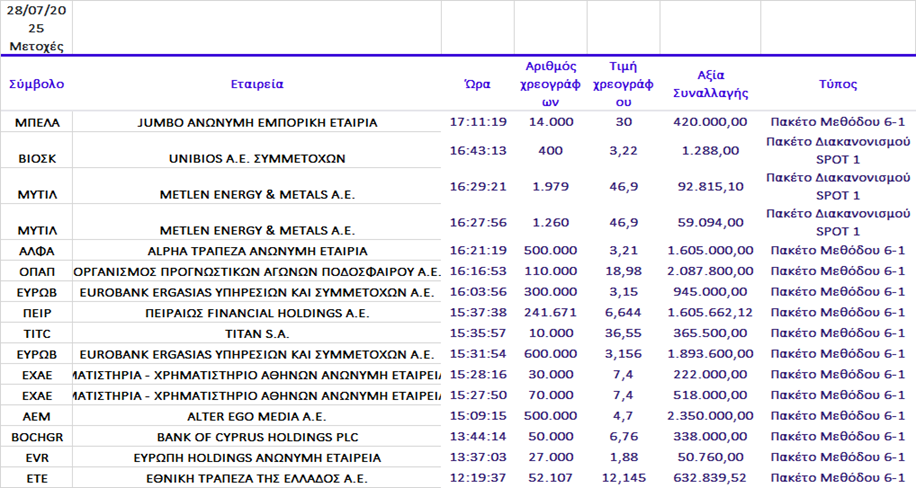Click the quantity cell '300.000'
The image size is (916, 488).
pyautogui.click(x=550, y=292)
